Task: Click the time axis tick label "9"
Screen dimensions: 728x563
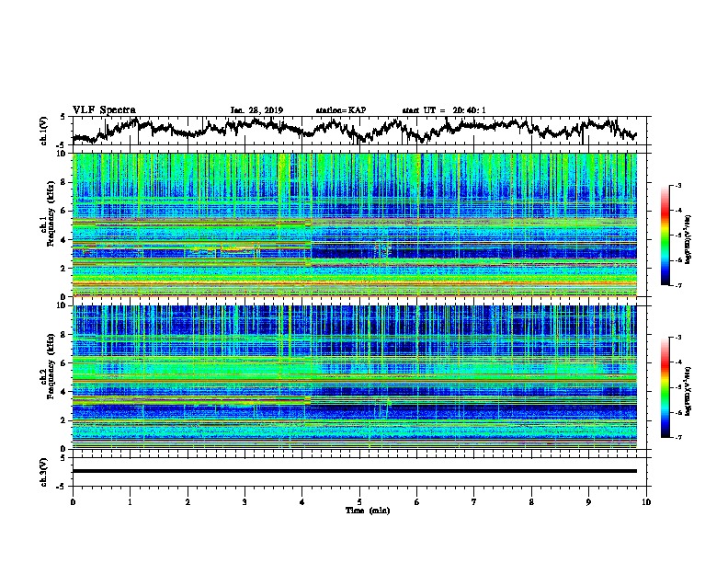Action: (x=588, y=502)
